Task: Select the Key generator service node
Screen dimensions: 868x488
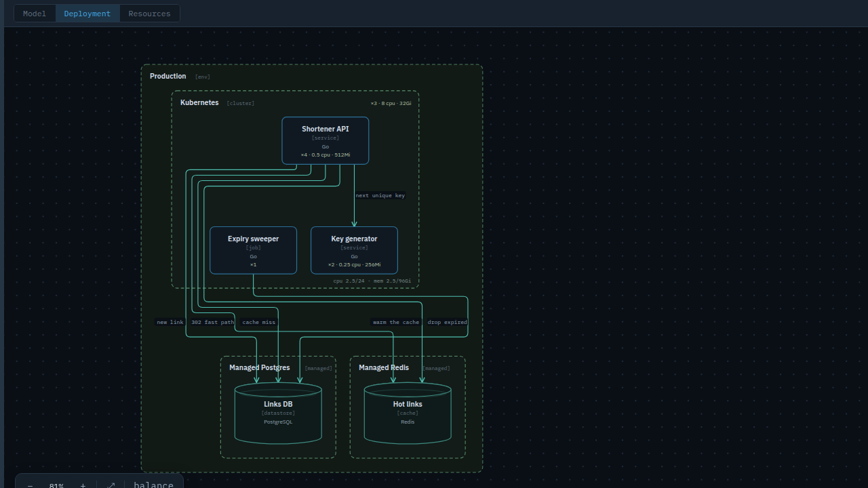Action: (354, 250)
